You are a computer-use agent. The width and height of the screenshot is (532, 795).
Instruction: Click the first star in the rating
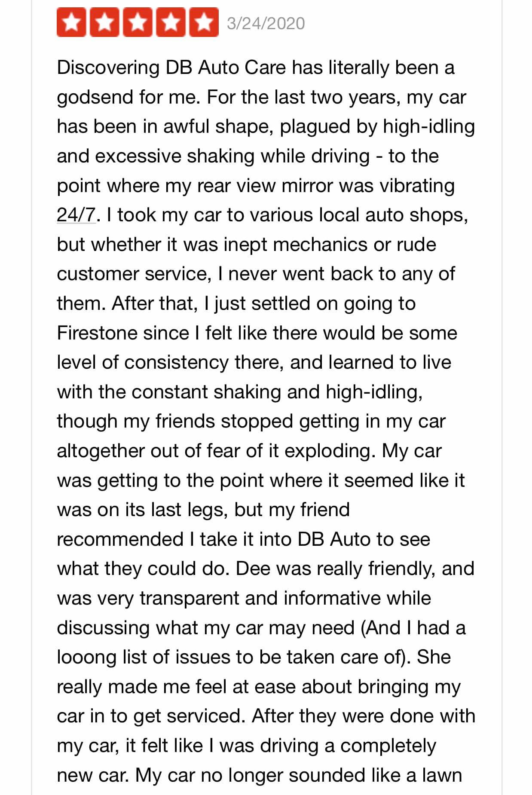click(x=73, y=23)
